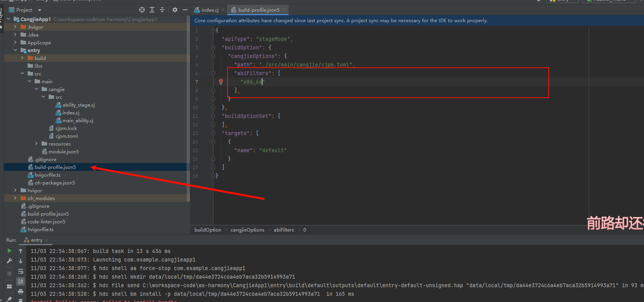Viewport: 644px width, 302px height.
Task: Stop the running entry process
Action: 9,274
